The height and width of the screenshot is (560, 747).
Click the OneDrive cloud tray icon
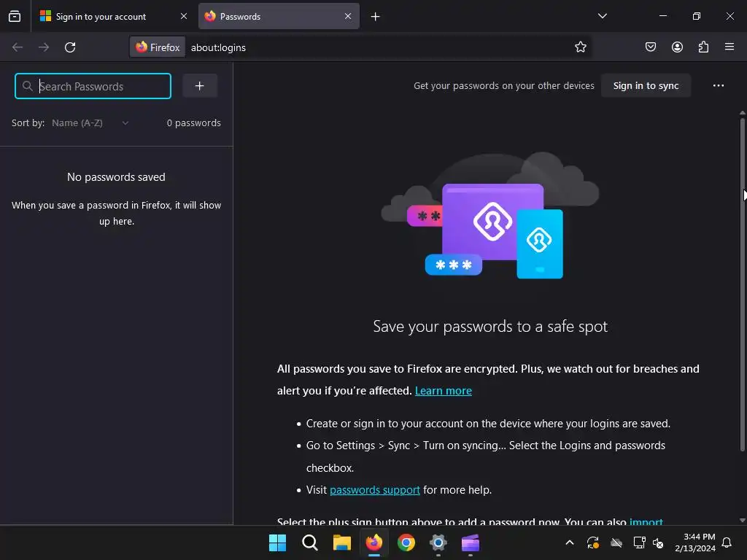616,542
